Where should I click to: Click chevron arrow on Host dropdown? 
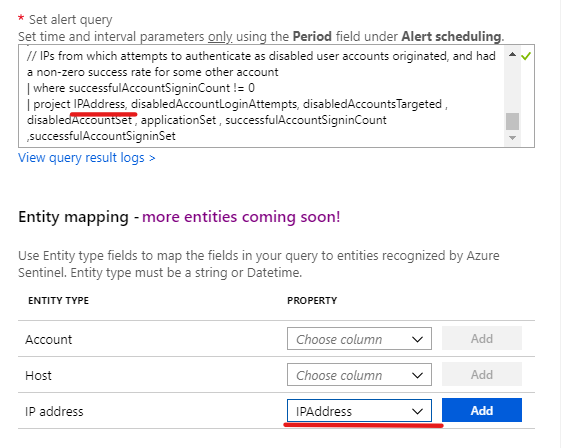[417, 375]
